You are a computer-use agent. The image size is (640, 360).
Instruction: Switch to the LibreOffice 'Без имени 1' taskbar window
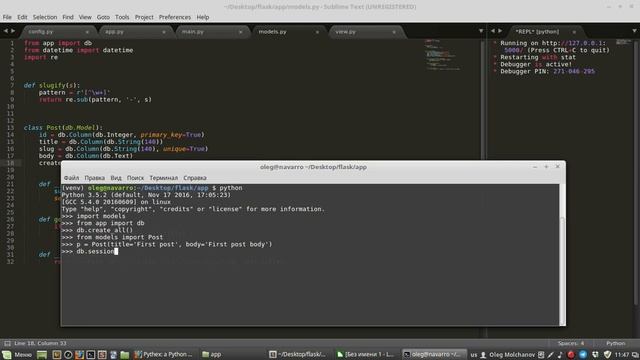click(x=365, y=355)
